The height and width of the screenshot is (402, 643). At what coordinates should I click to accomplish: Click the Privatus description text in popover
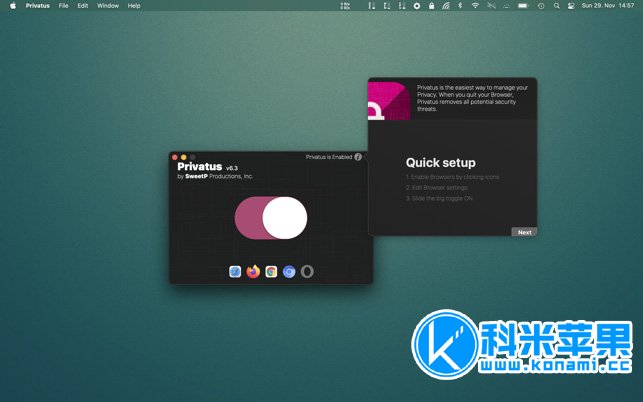[x=472, y=98]
